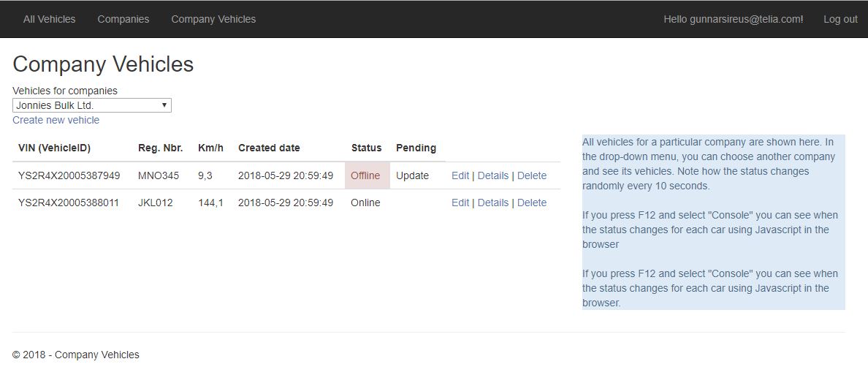Screen dimensions: 868x367
Task: Select Company Vehicles in top navigation
Action: (213, 20)
